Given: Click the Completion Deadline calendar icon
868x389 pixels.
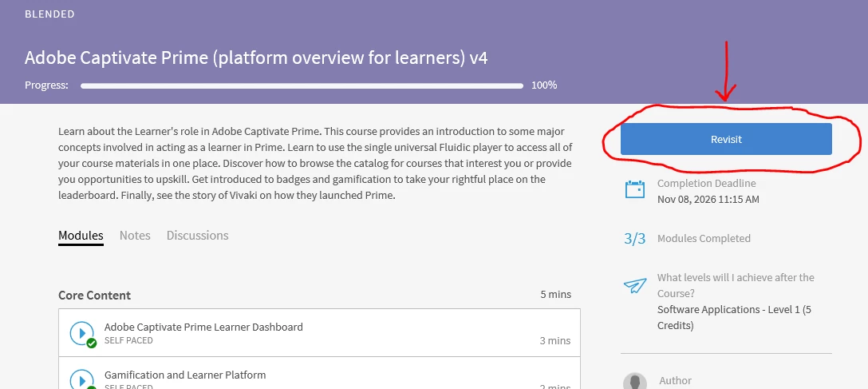Looking at the screenshot, I should click(x=634, y=190).
